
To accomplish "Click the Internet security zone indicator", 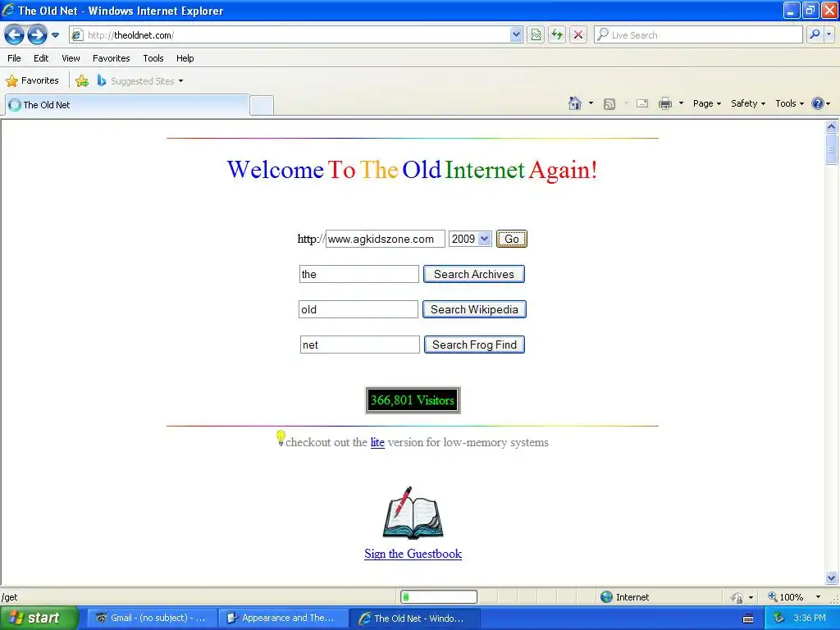I will (x=624, y=597).
